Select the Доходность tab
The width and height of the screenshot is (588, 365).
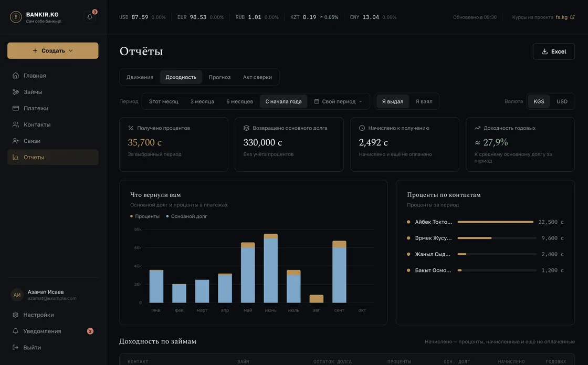click(181, 77)
